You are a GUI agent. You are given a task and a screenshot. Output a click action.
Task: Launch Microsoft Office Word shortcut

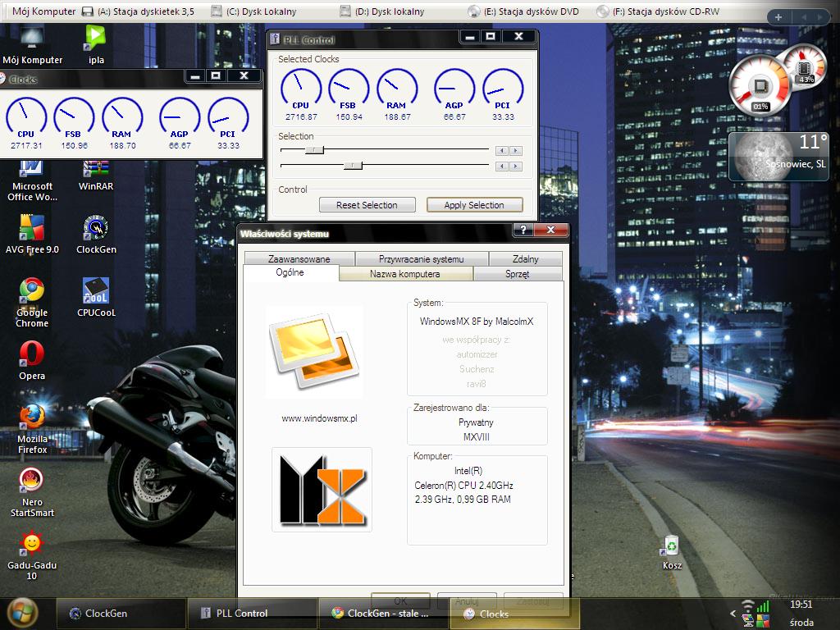(x=32, y=182)
